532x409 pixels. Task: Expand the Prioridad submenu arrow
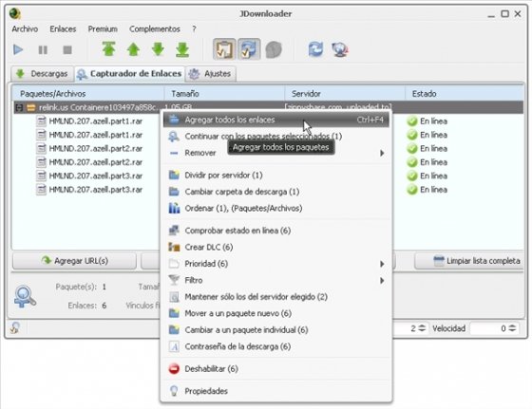(x=382, y=264)
